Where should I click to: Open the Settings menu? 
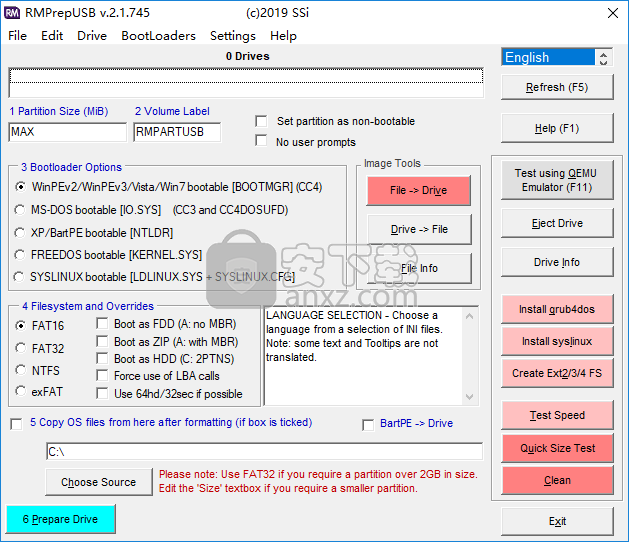(x=232, y=35)
